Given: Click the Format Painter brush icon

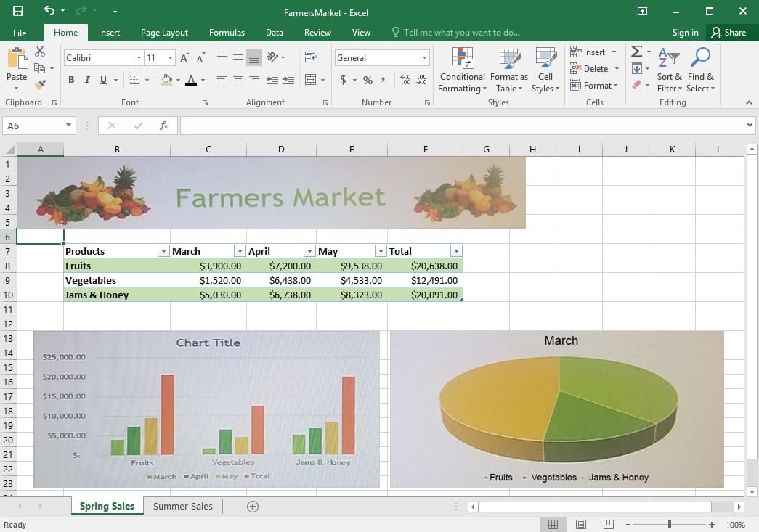Looking at the screenshot, I should [x=40, y=85].
